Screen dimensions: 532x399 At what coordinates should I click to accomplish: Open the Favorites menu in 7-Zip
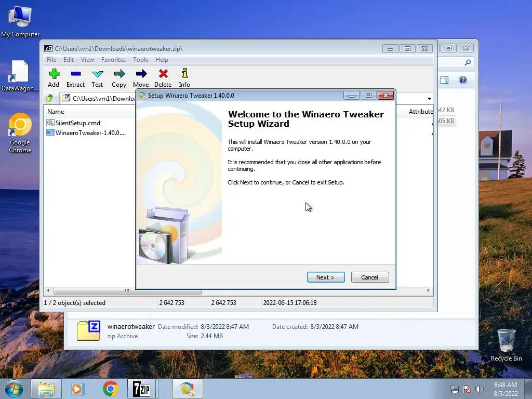coord(113,60)
